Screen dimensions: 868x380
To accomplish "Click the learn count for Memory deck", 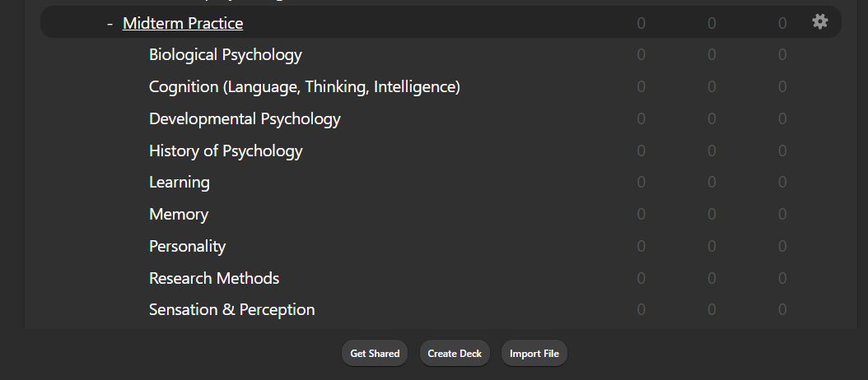I will click(712, 214).
